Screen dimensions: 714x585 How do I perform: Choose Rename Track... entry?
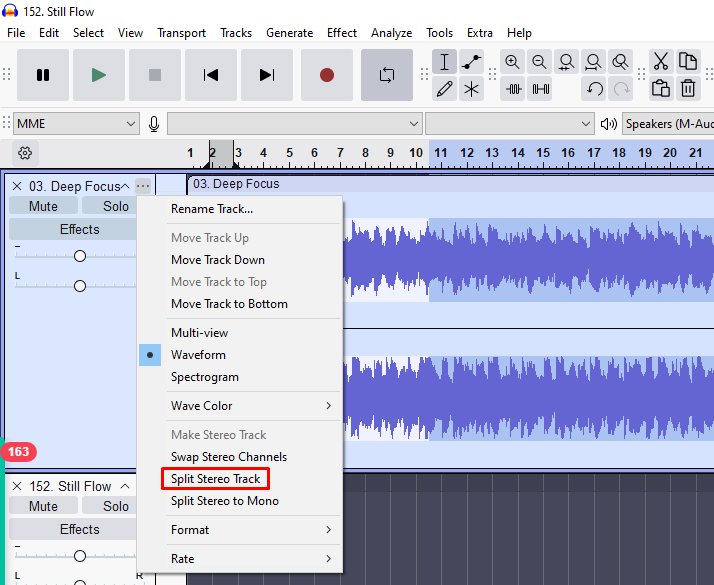(x=240, y=209)
